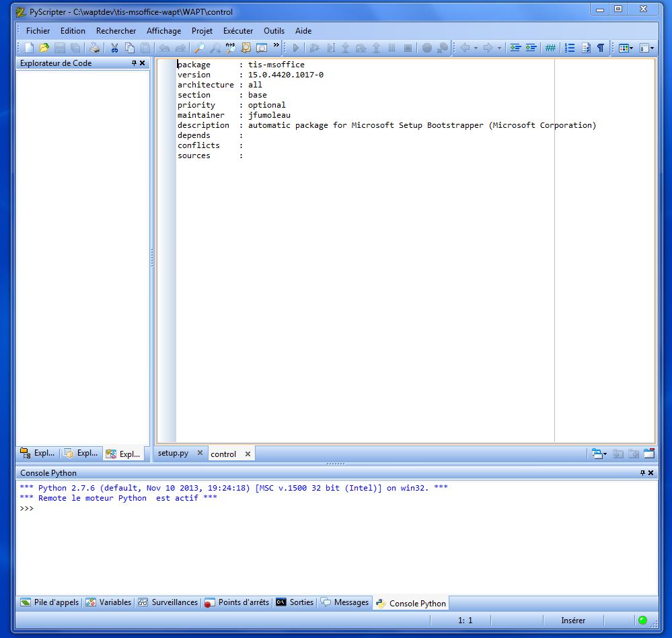672x638 pixels.
Task: Click the Step Into debug icon
Action: click(346, 48)
